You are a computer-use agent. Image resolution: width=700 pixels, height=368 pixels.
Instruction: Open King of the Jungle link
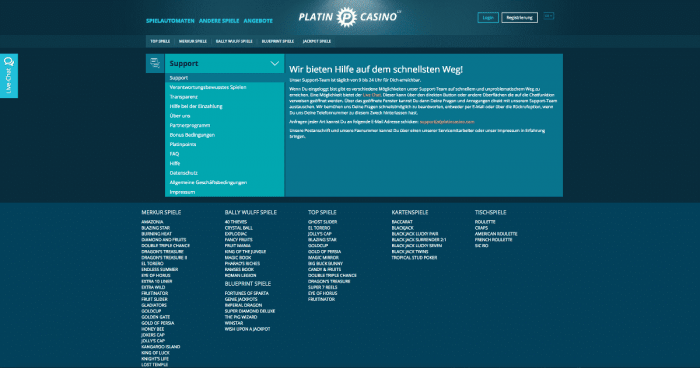point(245,251)
